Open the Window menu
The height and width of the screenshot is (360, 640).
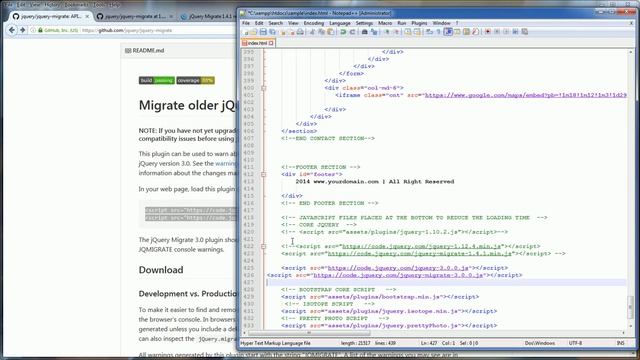441,23
